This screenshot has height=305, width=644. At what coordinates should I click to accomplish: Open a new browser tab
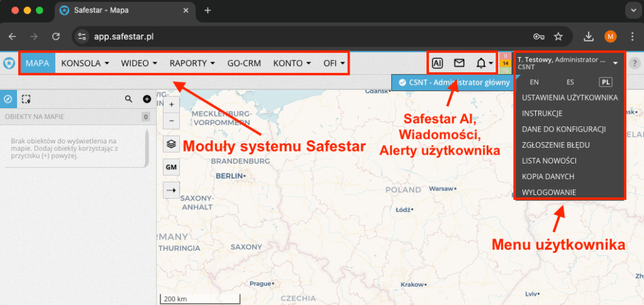(208, 10)
